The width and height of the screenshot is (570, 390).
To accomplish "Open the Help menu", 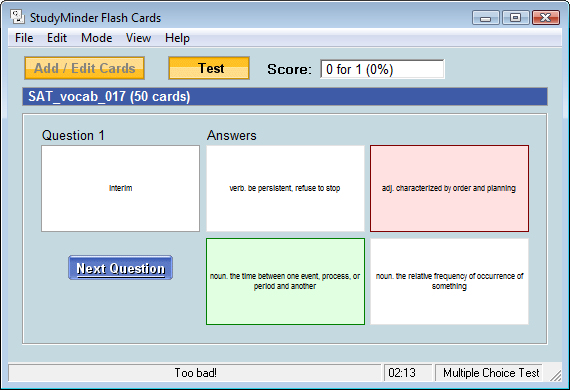I will (x=177, y=38).
